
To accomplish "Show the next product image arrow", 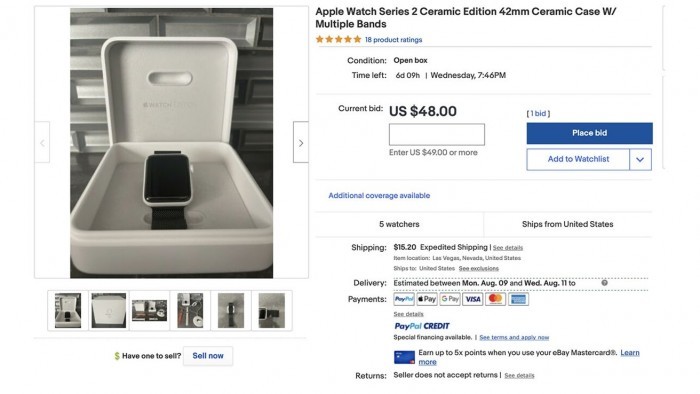I will point(301,143).
